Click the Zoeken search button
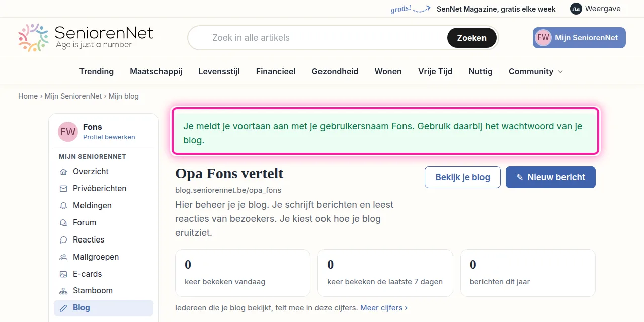Screen dimensions: 644x322 (472, 38)
